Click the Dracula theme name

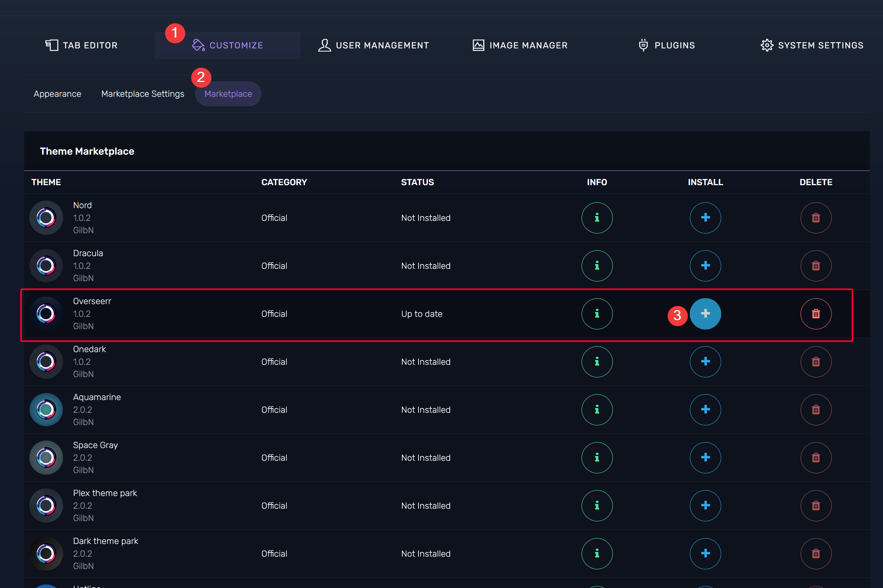(88, 253)
